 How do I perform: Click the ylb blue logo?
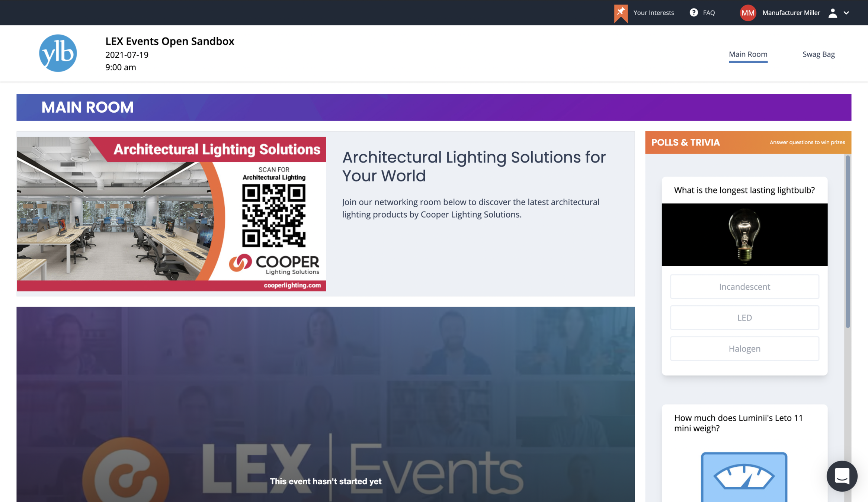58,53
